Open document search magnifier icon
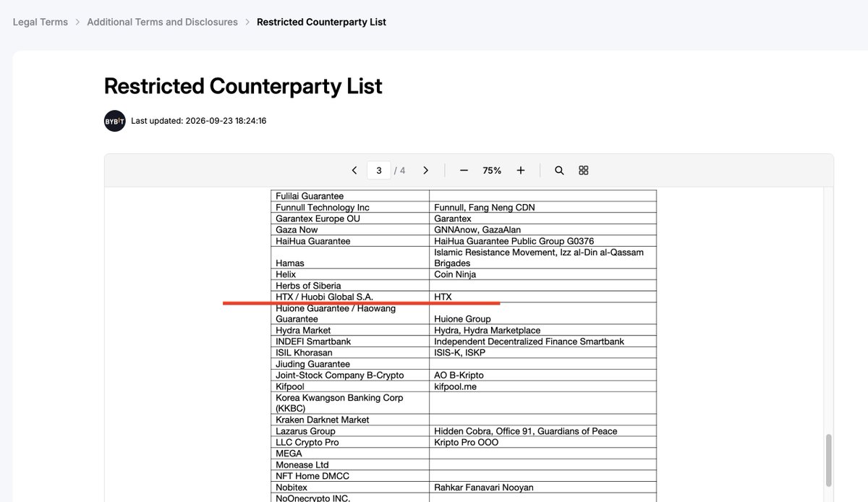This screenshot has height=502, width=868. (559, 171)
